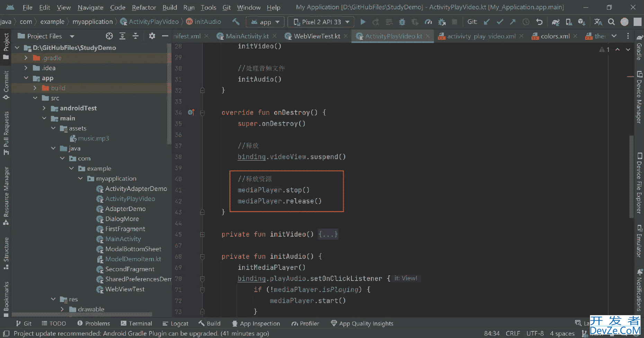644x338 pixels.
Task: Close the ActivityPlayVideo.kt tab
Action: 428,36
